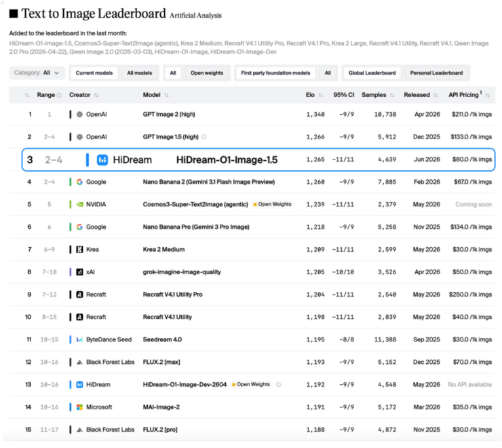Image resolution: width=502 pixels, height=448 pixels.
Task: Switch to Personal Leaderboard tab
Action: point(436,73)
